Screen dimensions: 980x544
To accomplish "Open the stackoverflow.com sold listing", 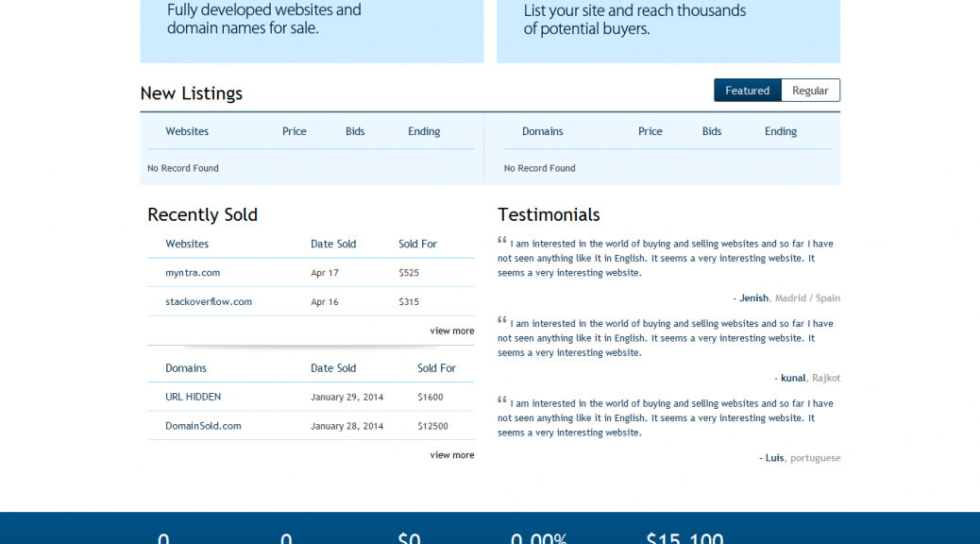I will (x=209, y=301).
